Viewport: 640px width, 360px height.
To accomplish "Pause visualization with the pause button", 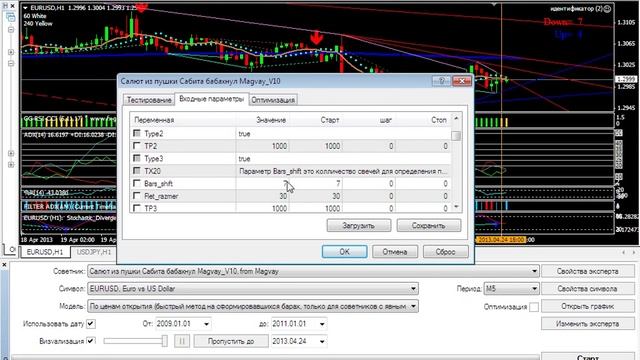I will point(182,341).
